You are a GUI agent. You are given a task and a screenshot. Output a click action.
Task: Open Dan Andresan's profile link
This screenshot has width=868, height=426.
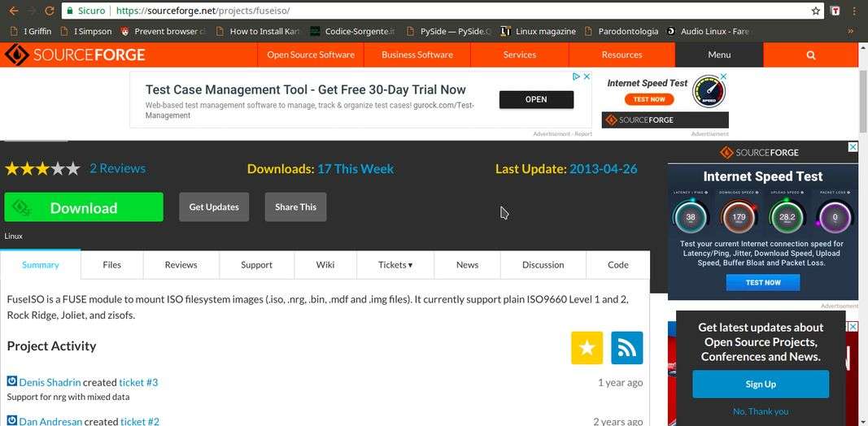51,422
